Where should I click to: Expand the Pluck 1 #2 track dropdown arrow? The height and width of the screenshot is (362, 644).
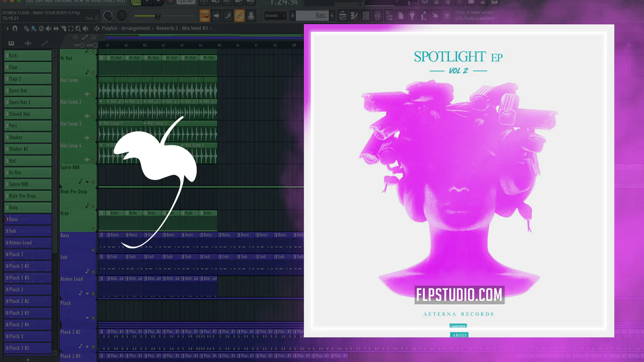87,347
